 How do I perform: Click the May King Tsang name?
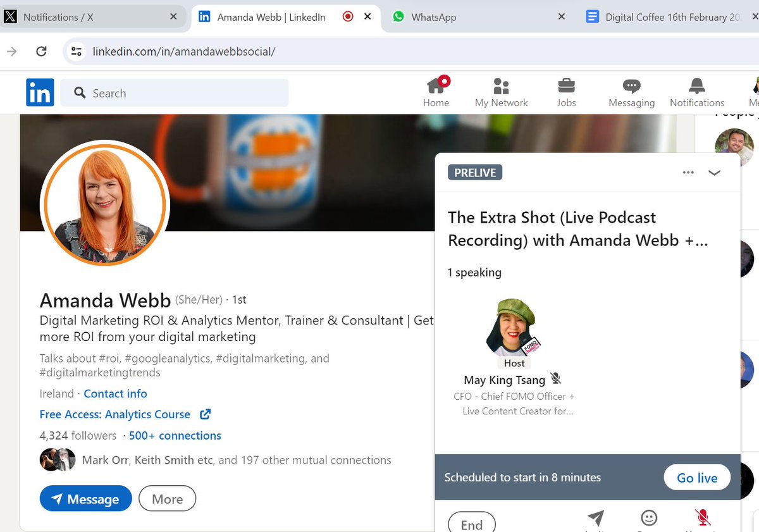(x=504, y=380)
